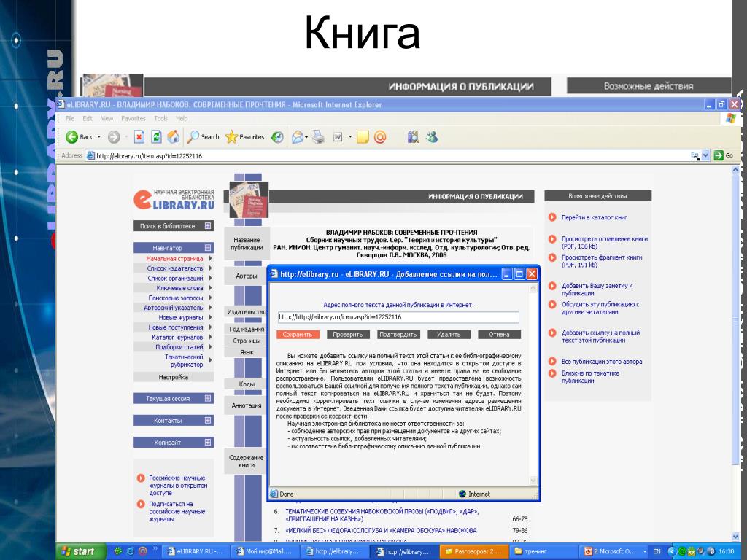The width and height of the screenshot is (747, 560).
Task: Expand the Текущая сессия panel
Action: pos(208,399)
